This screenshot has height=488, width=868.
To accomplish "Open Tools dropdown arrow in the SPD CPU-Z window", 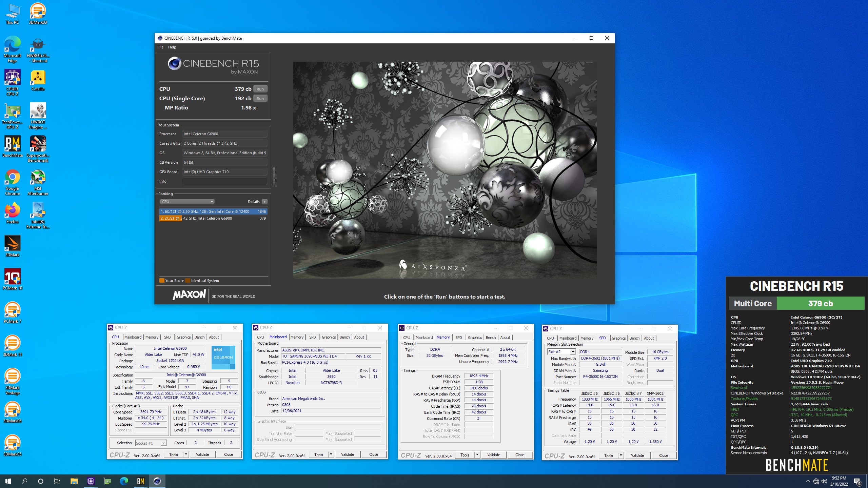I will (620, 455).
